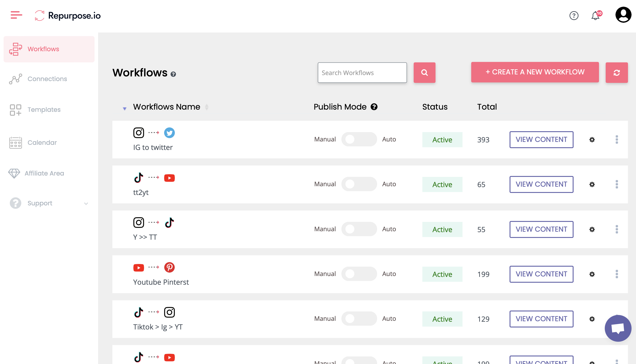636x364 pixels.
Task: Click Active status of tt2yt
Action: click(x=442, y=184)
